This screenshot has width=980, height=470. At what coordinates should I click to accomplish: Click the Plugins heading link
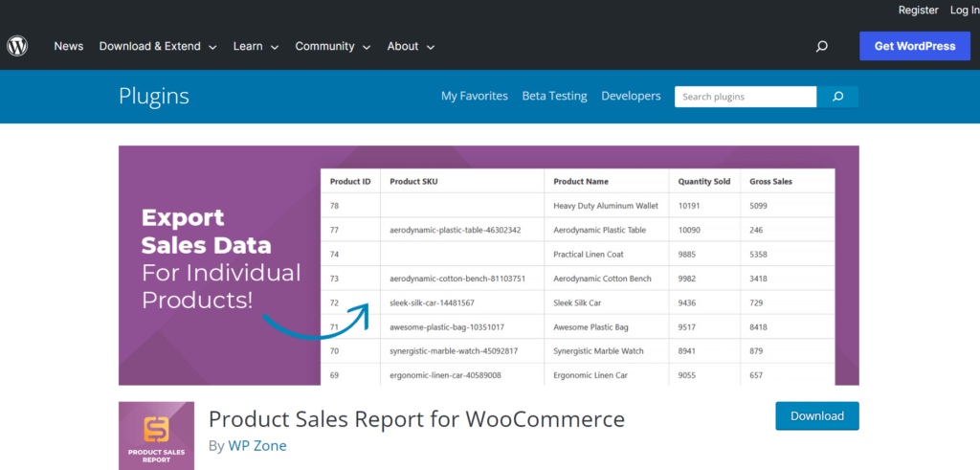coord(154,97)
